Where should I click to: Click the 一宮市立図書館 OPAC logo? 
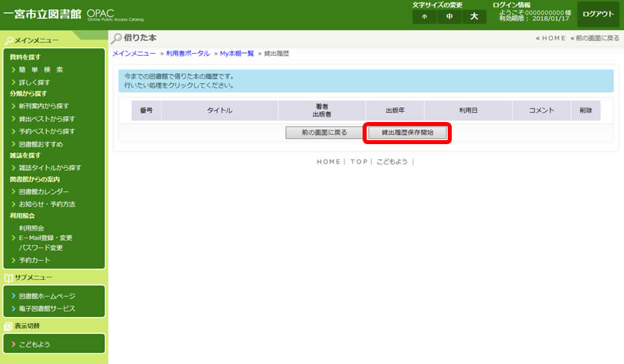click(x=73, y=15)
